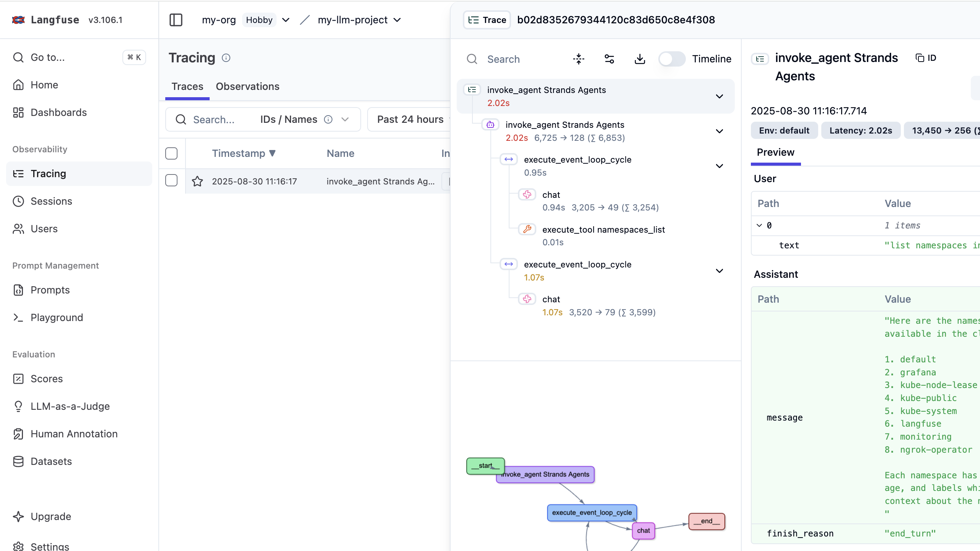The image size is (980, 551).
Task: Click the download trace icon
Action: [640, 59]
